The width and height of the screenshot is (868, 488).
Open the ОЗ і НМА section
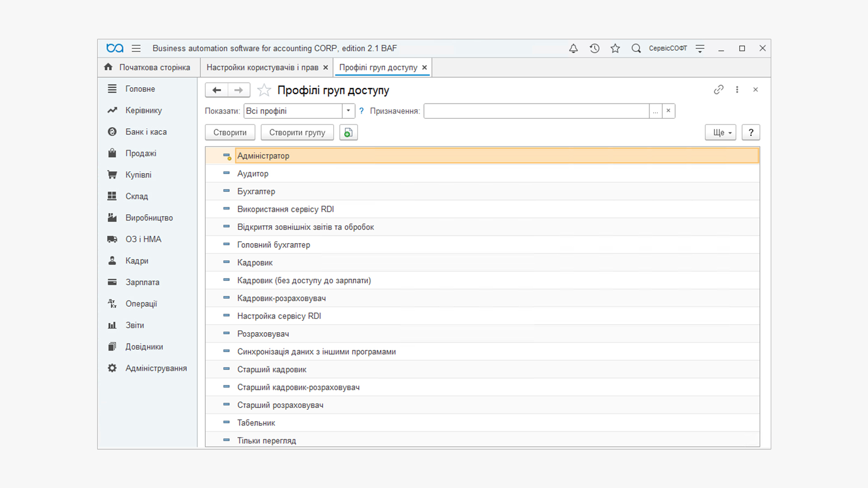147,239
